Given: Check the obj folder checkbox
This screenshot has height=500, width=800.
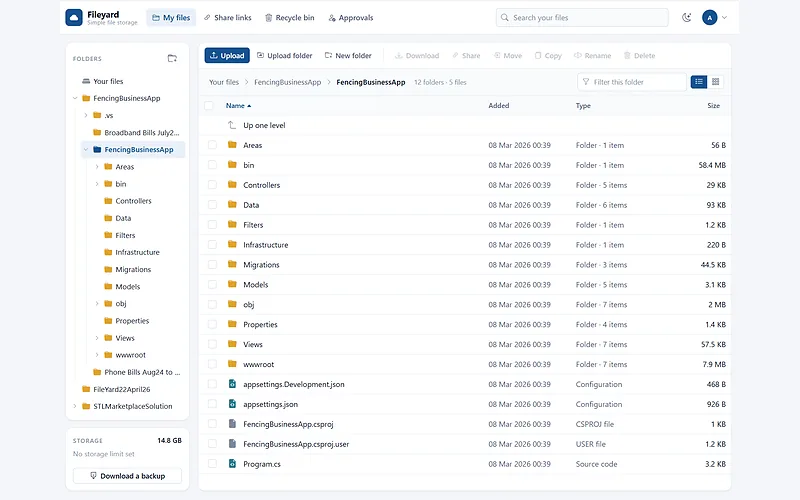Looking at the screenshot, I should [212, 304].
